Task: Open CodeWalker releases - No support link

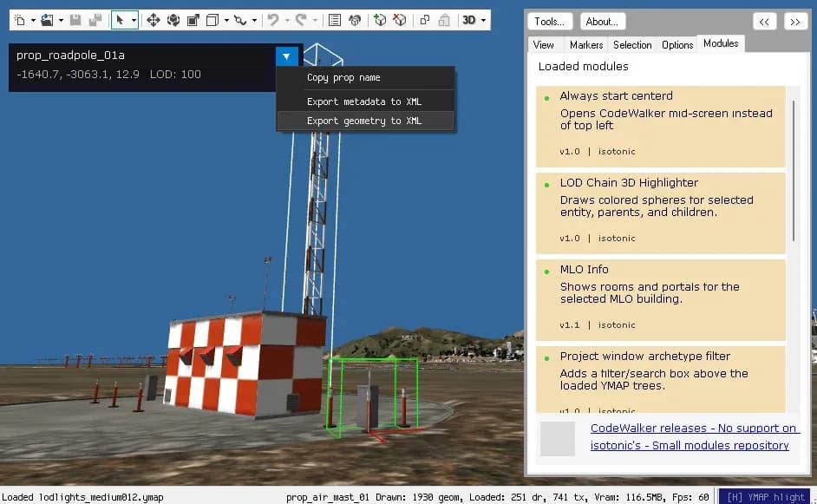Action: [x=694, y=428]
